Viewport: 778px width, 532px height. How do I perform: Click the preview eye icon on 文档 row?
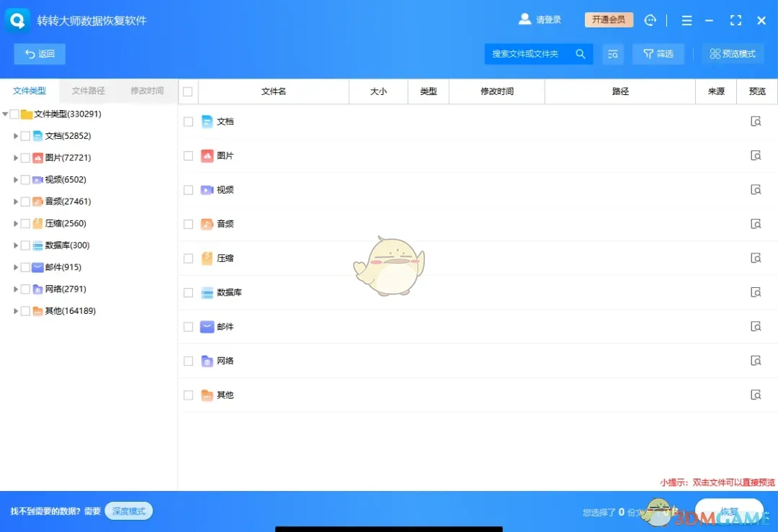tap(756, 121)
